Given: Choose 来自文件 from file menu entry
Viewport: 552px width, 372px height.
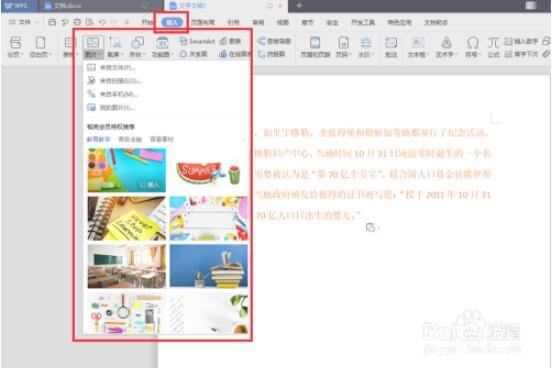Looking at the screenshot, I should click(111, 68).
